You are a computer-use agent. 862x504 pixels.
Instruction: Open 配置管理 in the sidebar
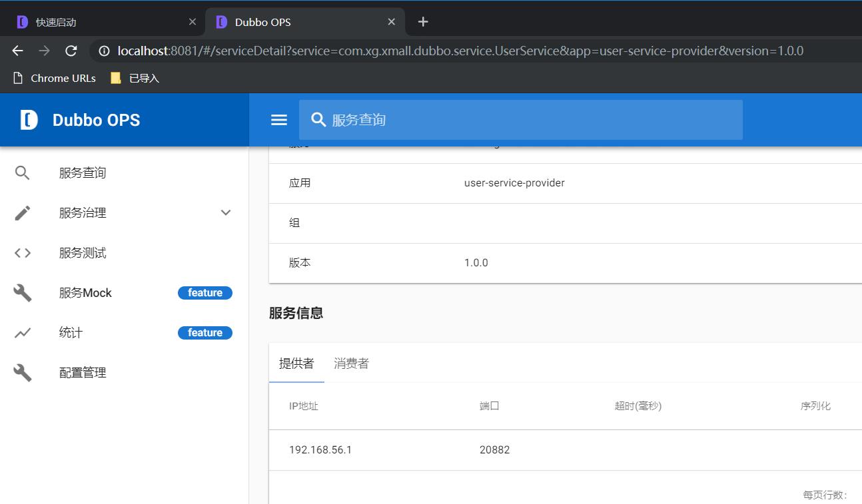point(83,373)
